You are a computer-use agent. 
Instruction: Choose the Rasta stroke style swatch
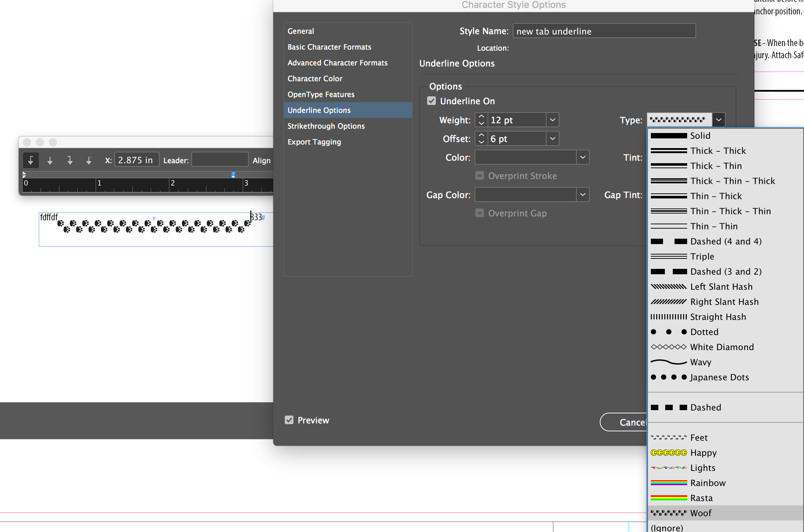(668, 498)
